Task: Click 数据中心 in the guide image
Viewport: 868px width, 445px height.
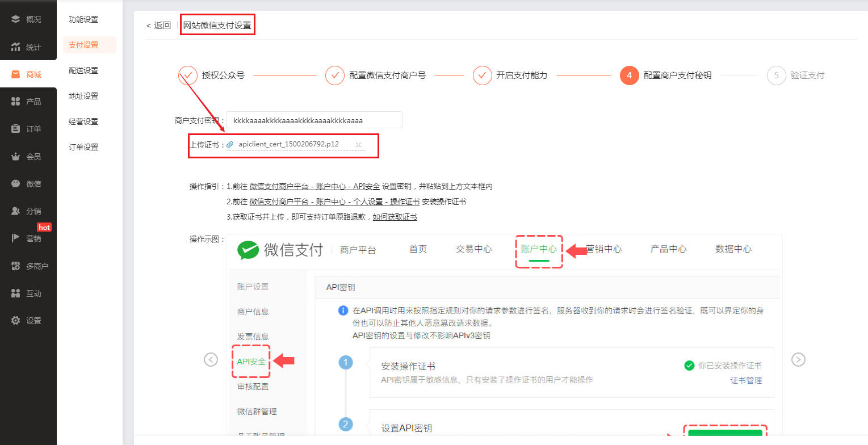Action: [x=733, y=249]
